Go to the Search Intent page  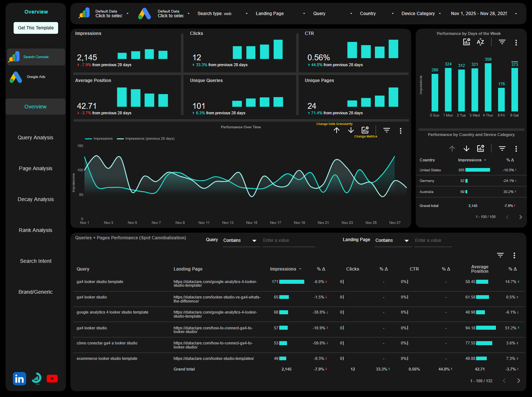[35, 261]
